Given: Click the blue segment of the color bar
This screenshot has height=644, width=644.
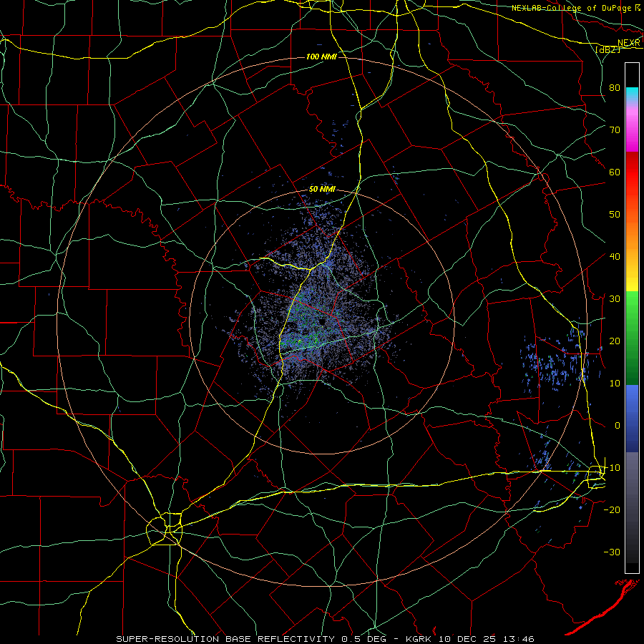Looking at the screenshot, I should pyautogui.click(x=632, y=419).
